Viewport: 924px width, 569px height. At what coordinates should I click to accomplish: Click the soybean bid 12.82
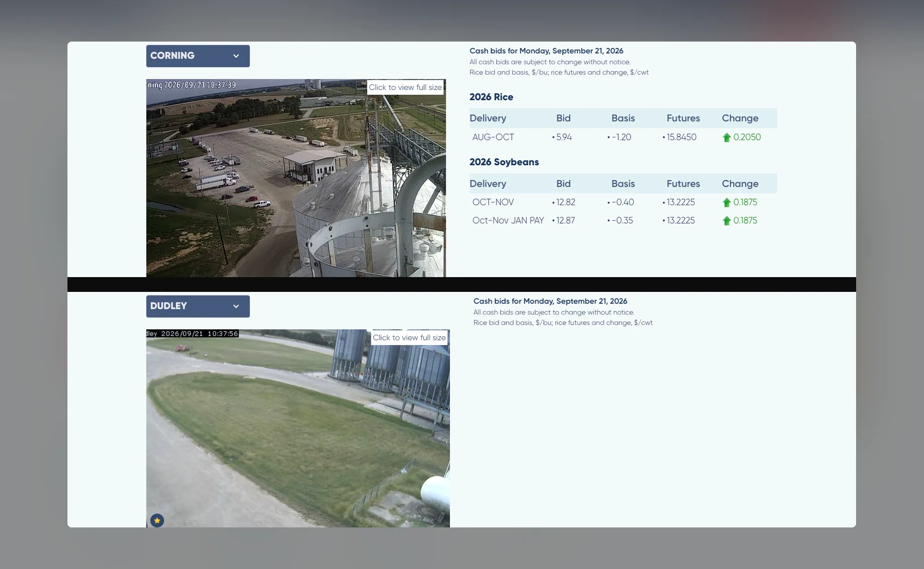565,202
